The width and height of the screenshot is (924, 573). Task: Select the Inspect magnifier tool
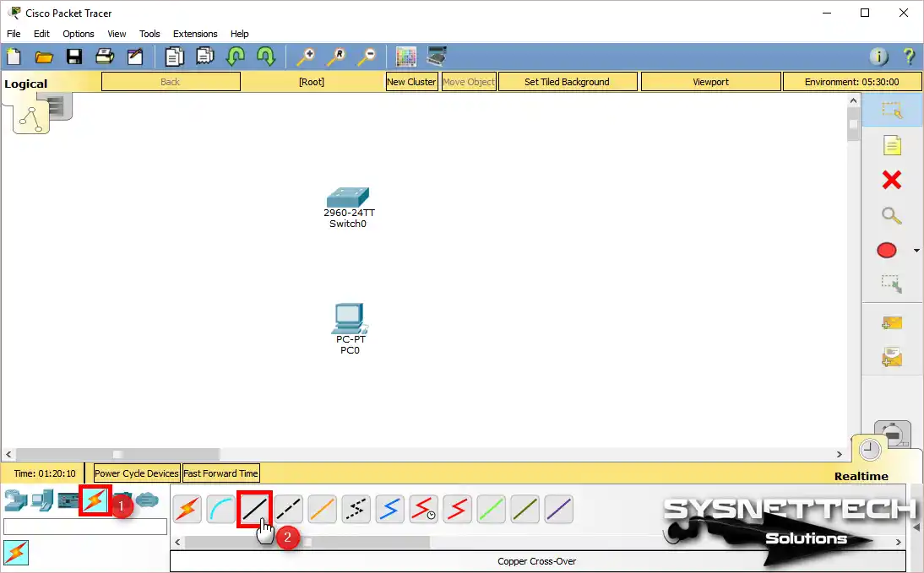(892, 215)
